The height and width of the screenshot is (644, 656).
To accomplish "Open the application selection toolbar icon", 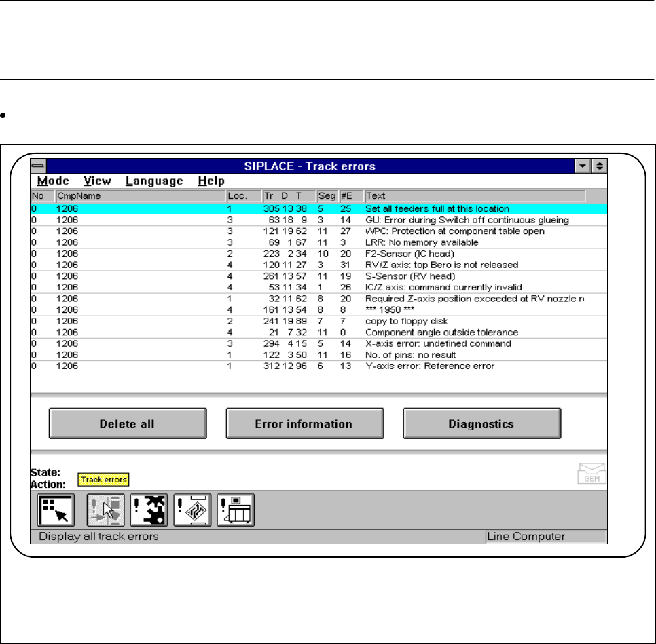I will pyautogui.click(x=56, y=510).
